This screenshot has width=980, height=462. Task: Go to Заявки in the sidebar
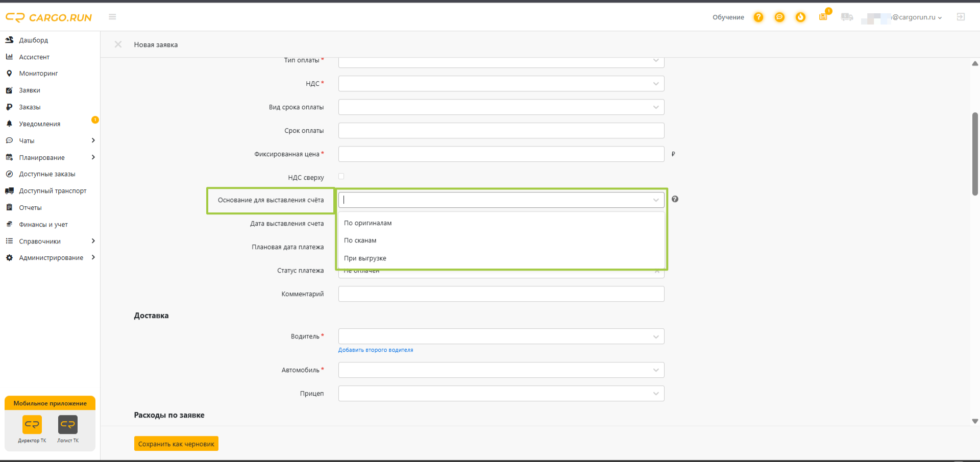(x=30, y=90)
